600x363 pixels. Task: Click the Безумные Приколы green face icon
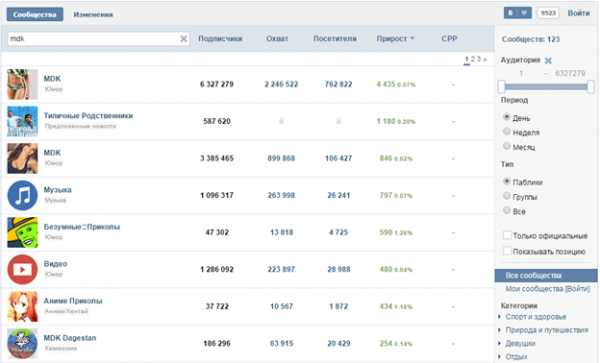(22, 233)
